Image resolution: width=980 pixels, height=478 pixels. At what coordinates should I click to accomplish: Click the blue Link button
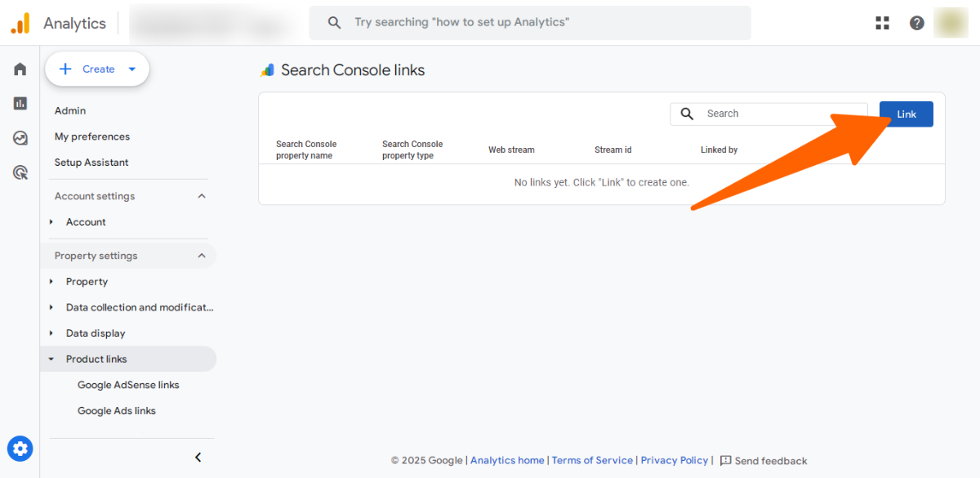(x=906, y=114)
